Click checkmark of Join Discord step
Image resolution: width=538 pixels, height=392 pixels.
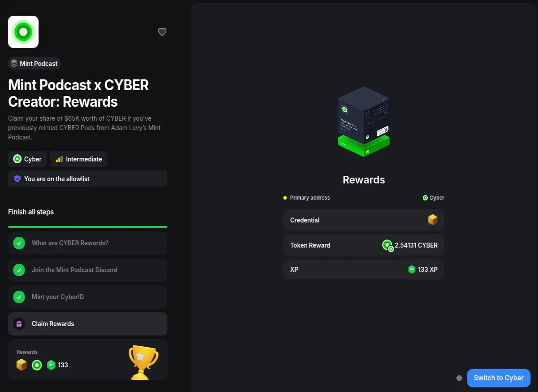click(19, 270)
